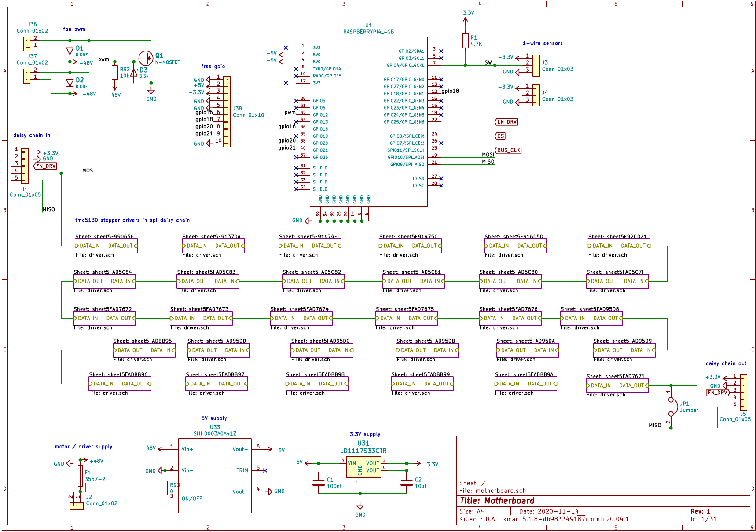The image size is (756, 532).
Task: Click the D1 diode symbol
Action: coord(70,51)
